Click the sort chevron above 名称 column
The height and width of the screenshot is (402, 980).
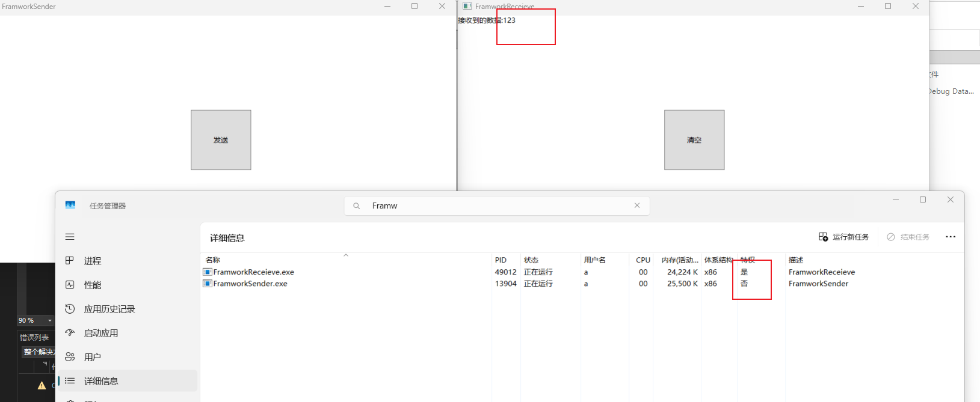[346, 255]
